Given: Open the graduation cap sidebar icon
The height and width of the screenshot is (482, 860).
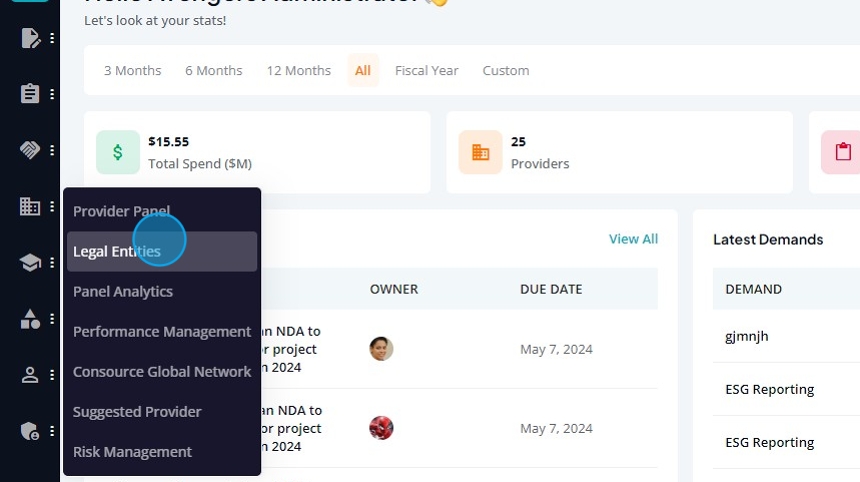Looking at the screenshot, I should click(x=30, y=263).
